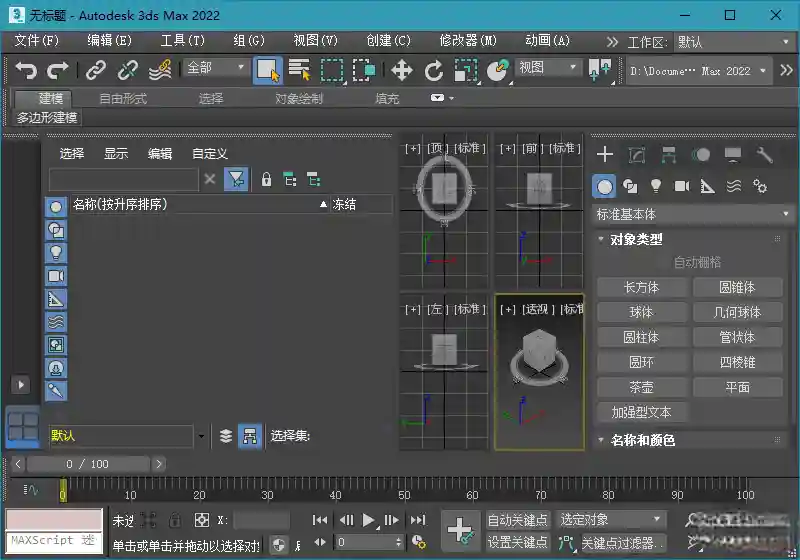Select Space Warps category in Create panel
Viewport: 800px width, 560px height.
pos(734,187)
